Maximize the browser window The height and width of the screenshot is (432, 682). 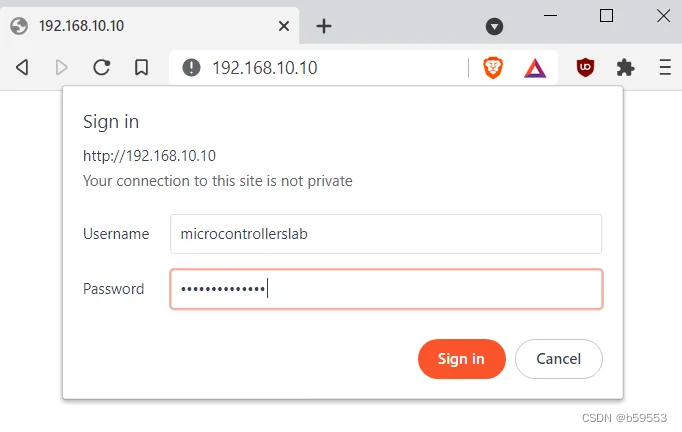coord(606,15)
